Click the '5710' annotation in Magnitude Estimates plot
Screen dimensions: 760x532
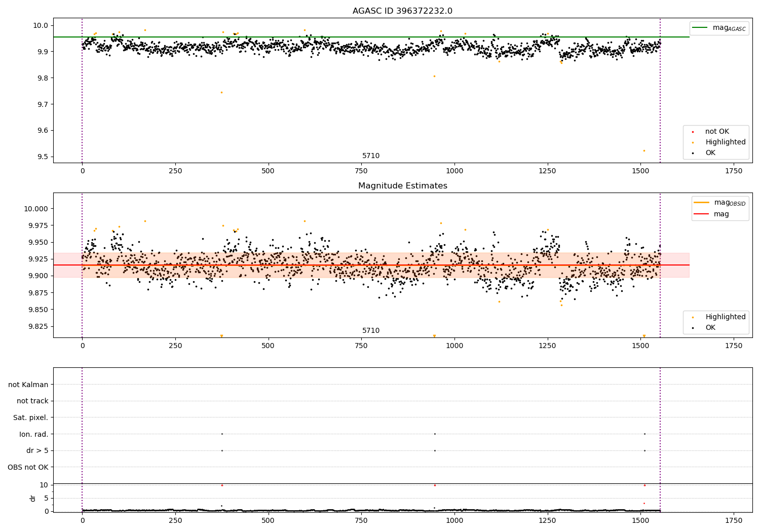tap(371, 330)
